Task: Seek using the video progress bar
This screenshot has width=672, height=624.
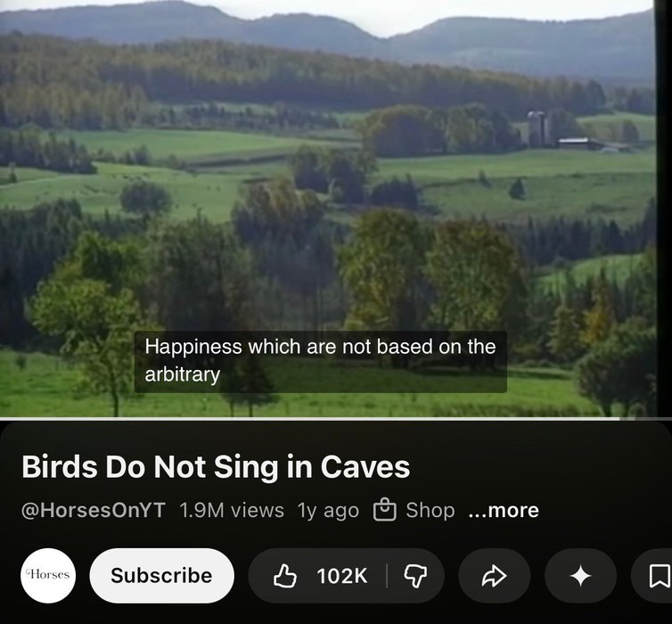Action: (x=336, y=418)
